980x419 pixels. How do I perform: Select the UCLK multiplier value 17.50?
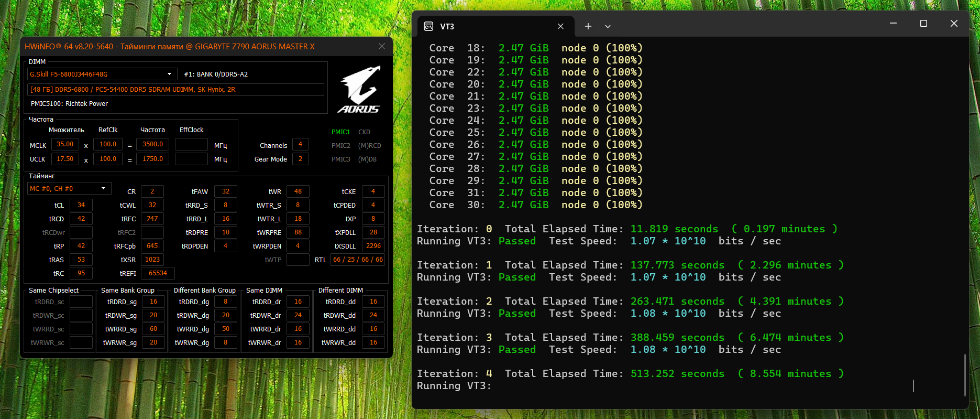[x=65, y=159]
